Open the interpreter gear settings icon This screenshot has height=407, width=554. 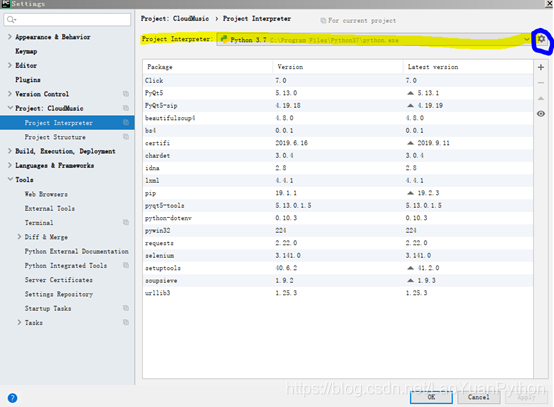(541, 39)
